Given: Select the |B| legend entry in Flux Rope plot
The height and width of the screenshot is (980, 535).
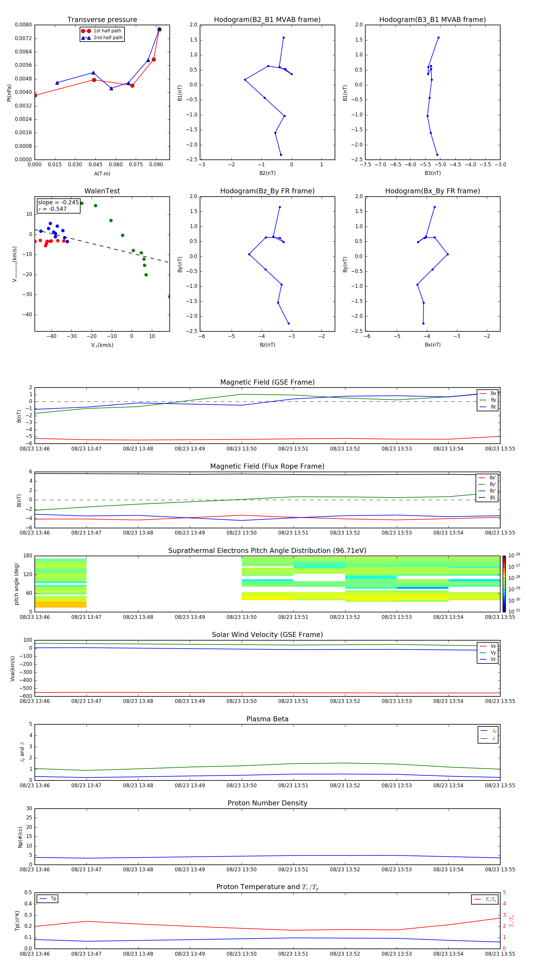Looking at the screenshot, I should coord(487,498).
